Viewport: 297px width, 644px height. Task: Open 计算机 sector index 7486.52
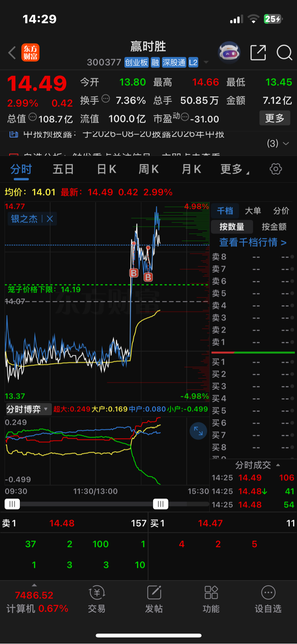[37, 602]
